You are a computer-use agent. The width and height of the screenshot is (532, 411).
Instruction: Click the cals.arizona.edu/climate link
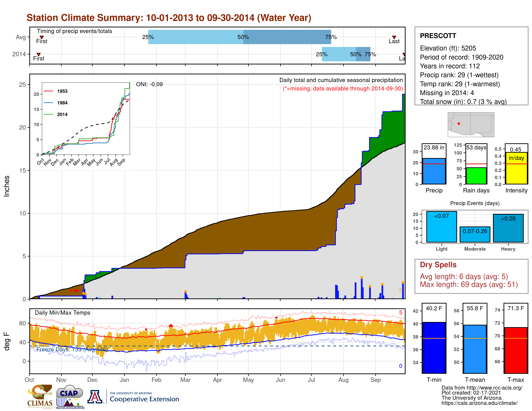coord(479,403)
